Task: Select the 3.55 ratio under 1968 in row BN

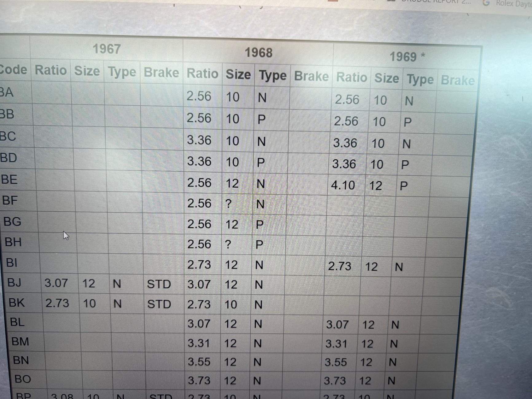Action: click(199, 362)
